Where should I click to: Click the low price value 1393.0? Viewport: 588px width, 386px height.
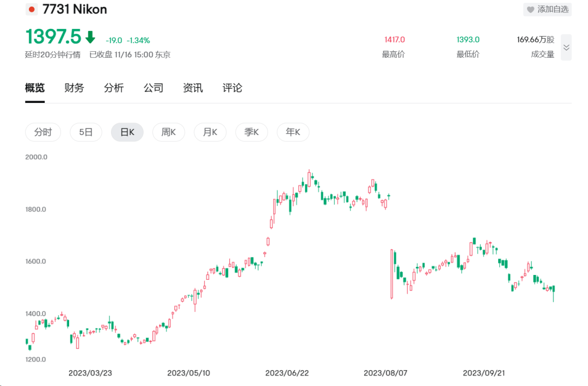point(468,40)
